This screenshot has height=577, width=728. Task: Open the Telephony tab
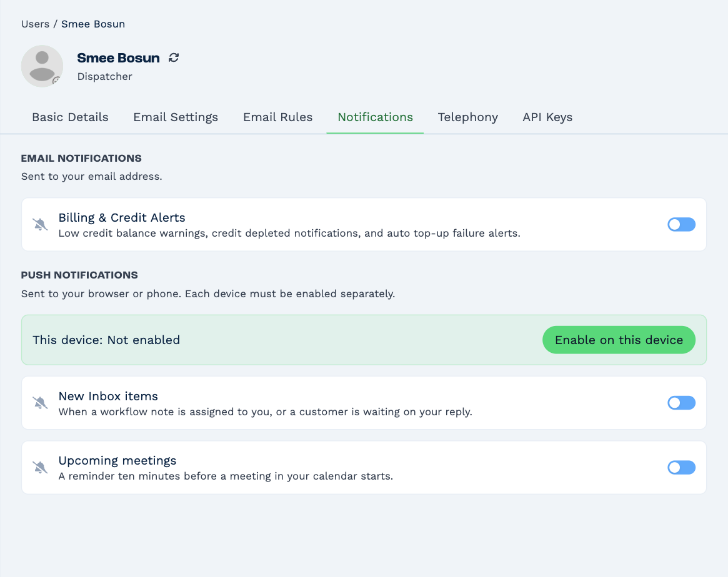click(x=467, y=117)
